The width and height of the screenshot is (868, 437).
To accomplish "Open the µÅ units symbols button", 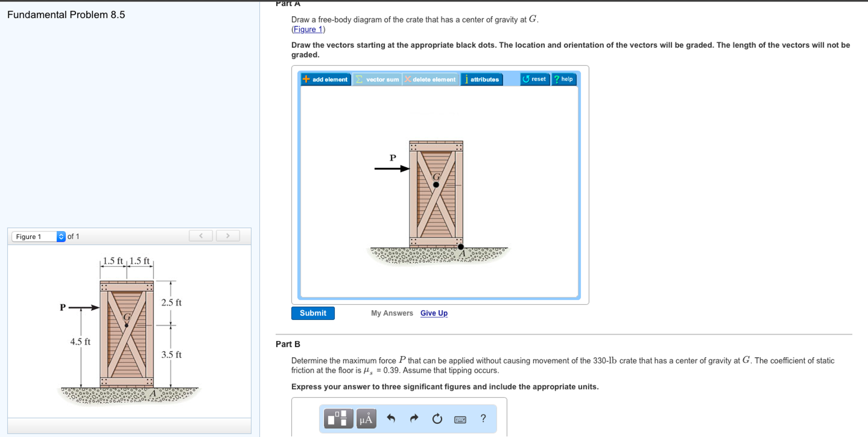I will [366, 419].
